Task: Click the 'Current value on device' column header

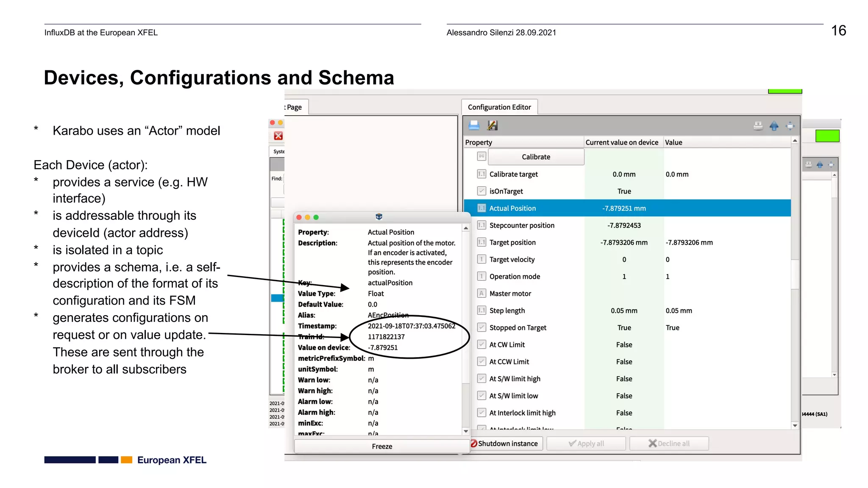Action: [623, 142]
